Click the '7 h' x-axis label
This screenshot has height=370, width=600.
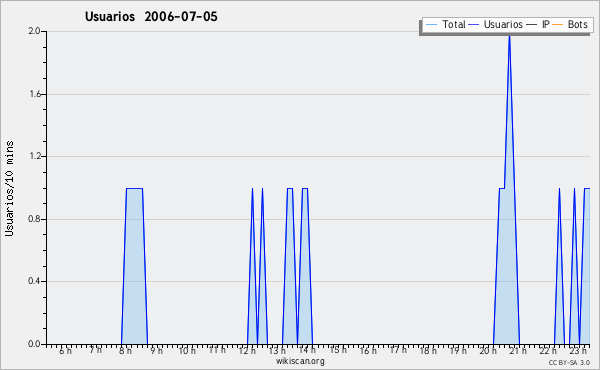[x=95, y=350]
